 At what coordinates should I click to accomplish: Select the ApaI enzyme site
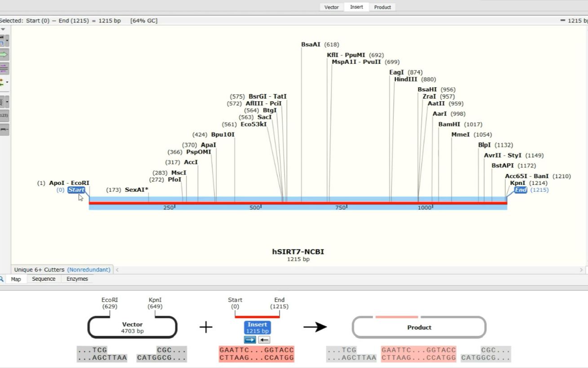pos(209,145)
